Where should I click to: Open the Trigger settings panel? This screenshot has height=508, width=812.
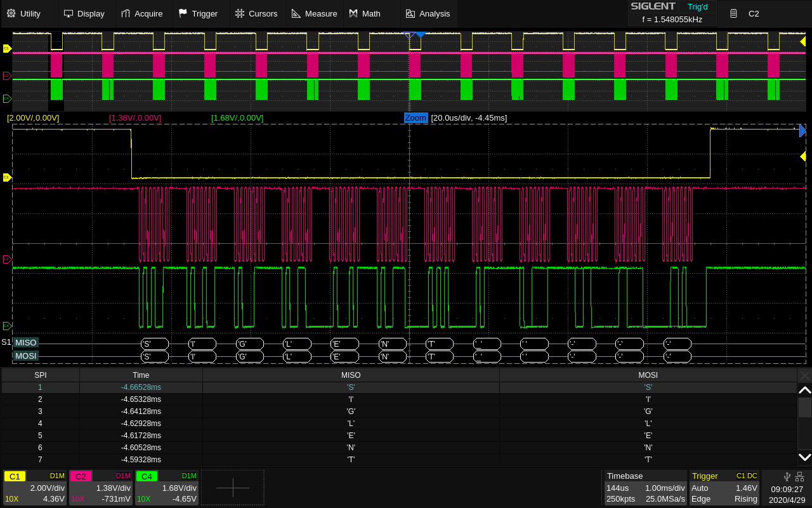click(724, 488)
